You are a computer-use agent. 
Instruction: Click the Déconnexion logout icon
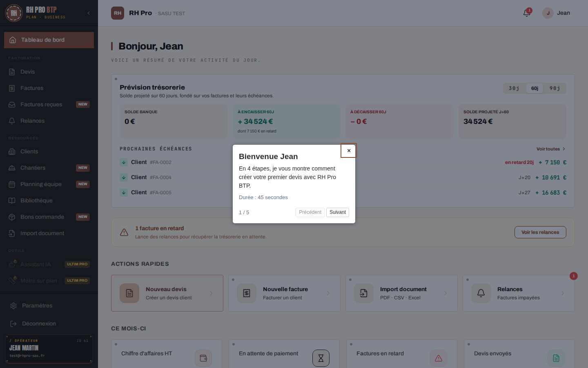[13, 324]
